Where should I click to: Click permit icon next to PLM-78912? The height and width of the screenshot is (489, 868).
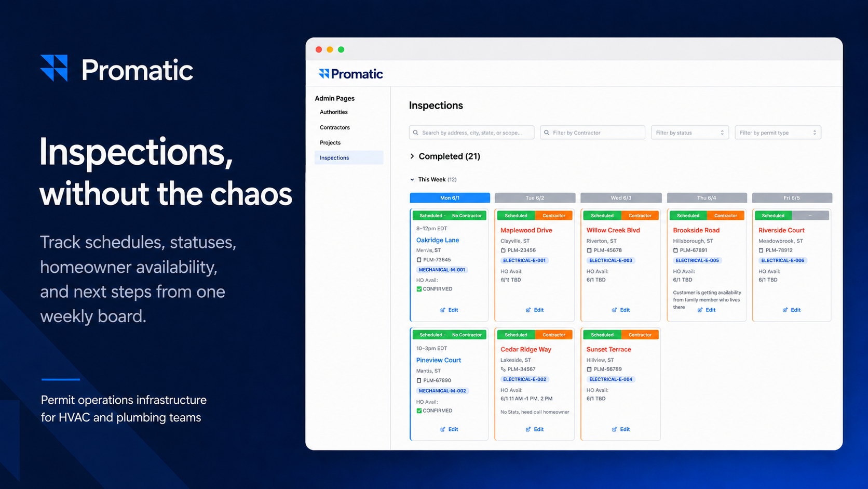click(761, 250)
